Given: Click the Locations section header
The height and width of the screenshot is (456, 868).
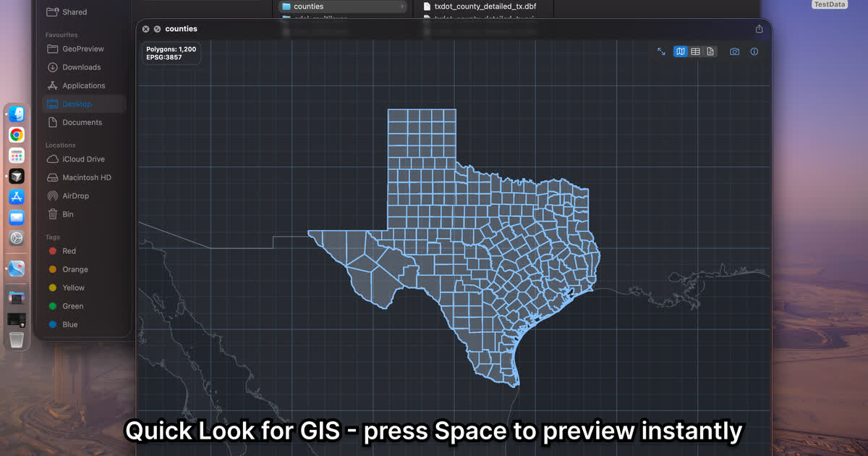Looking at the screenshot, I should [61, 145].
